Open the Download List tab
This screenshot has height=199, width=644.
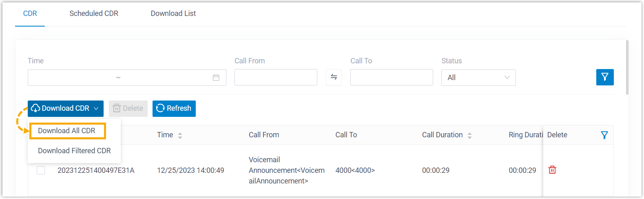pos(173,13)
